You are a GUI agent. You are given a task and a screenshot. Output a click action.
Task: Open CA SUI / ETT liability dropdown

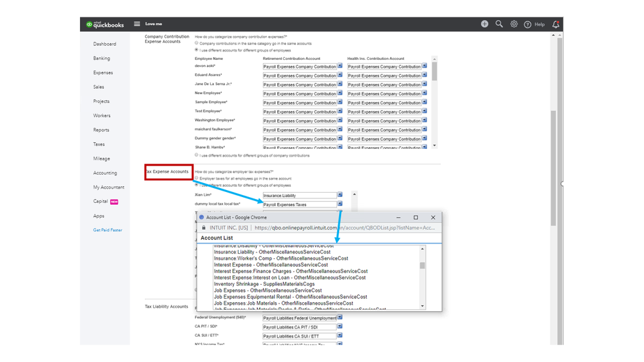[340, 336]
